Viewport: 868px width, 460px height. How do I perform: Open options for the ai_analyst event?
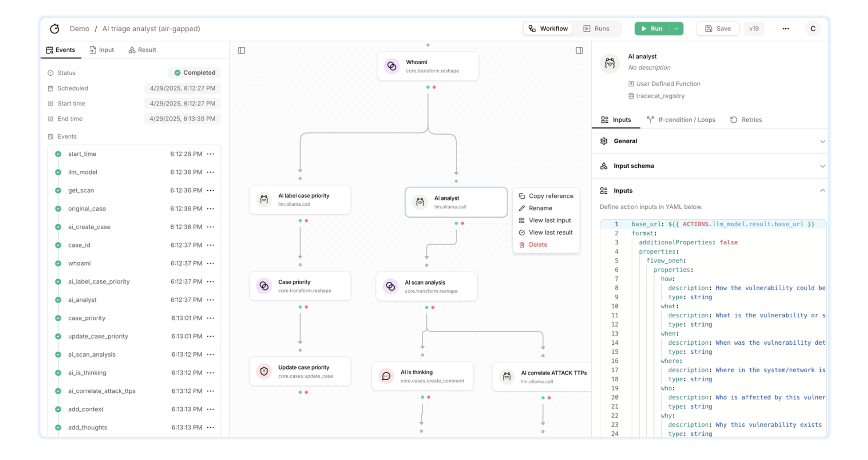211,300
